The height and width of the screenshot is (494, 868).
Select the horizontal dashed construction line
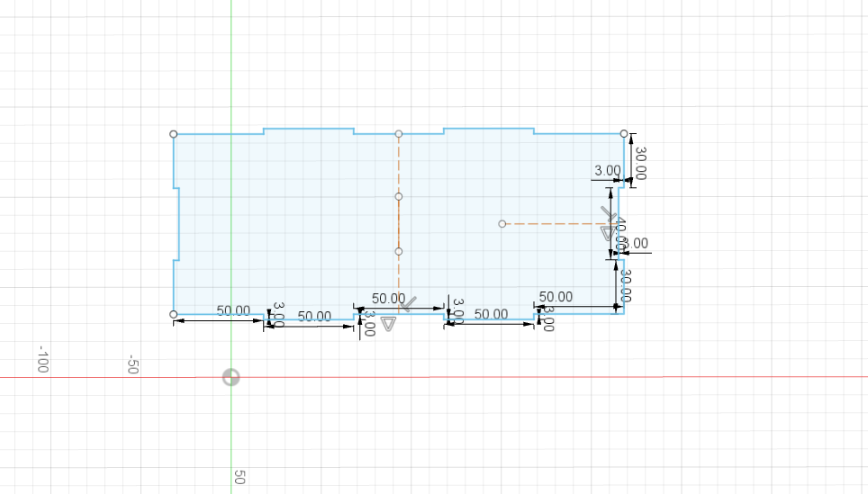pos(560,224)
